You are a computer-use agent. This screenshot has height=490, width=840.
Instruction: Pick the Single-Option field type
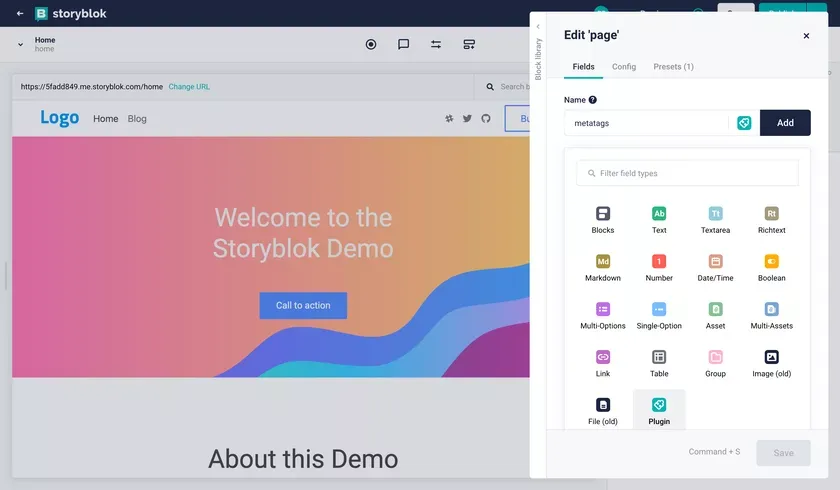point(659,316)
